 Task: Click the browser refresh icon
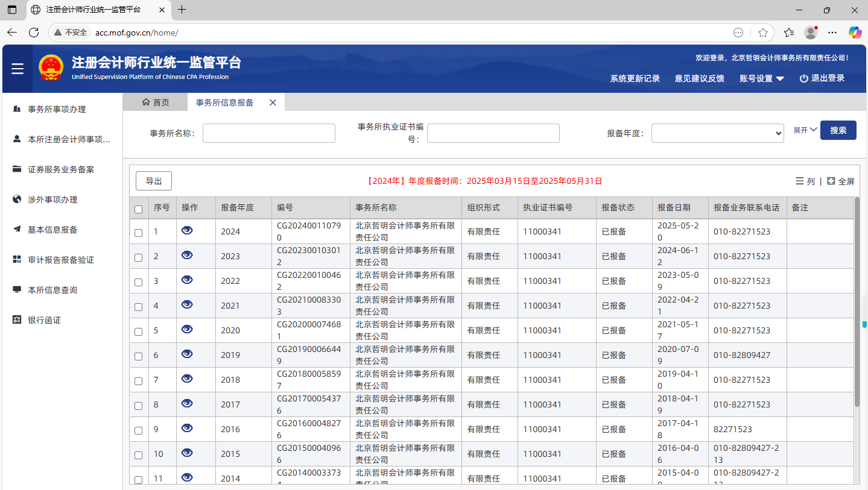click(x=34, y=33)
